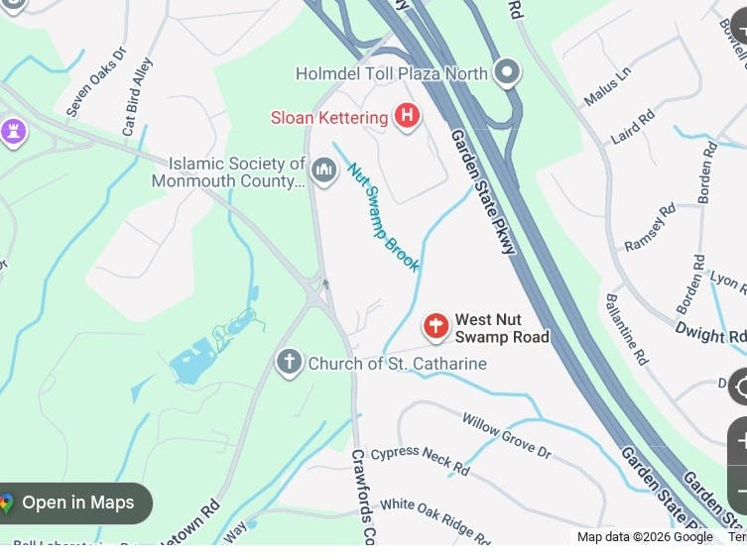Screen dimensions: 747x560
Task: Click the Sloan Kettering hospital marker
Action: point(407,117)
